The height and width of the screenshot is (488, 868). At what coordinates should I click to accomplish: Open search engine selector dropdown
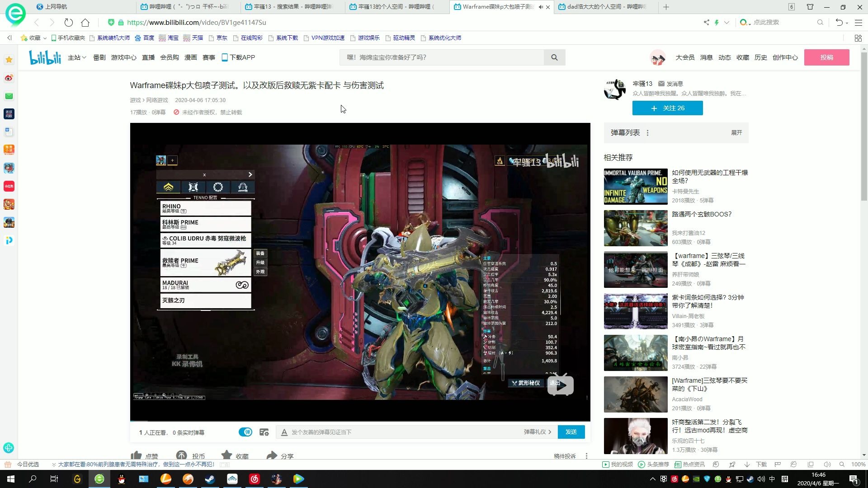[x=745, y=22]
